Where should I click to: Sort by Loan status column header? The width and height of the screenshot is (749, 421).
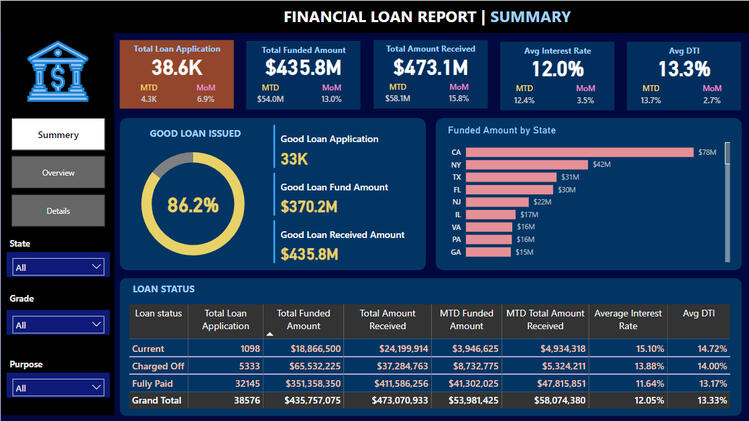pos(158,313)
